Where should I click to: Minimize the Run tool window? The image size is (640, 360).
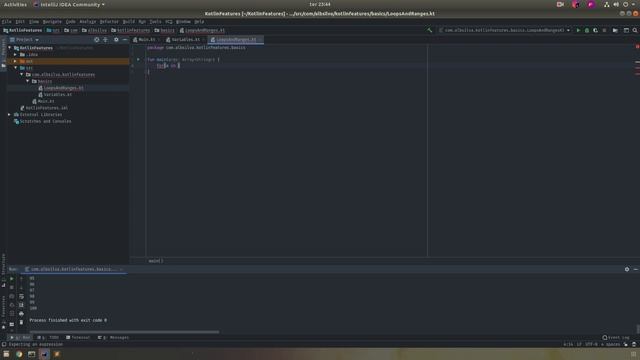coord(636,269)
